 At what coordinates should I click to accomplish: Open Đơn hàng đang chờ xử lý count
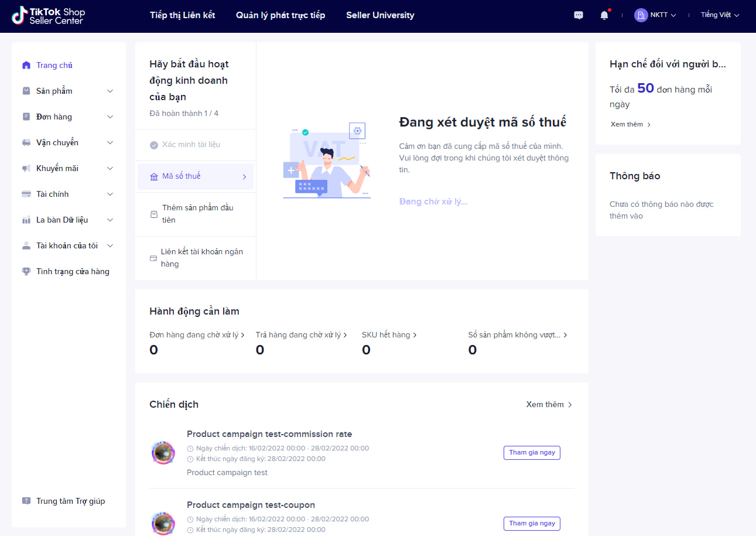pos(197,335)
